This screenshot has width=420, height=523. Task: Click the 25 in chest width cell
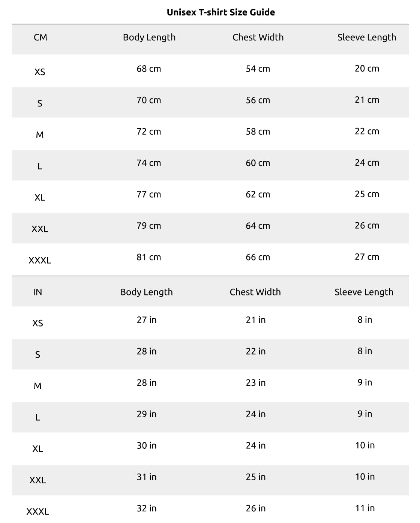256,477
